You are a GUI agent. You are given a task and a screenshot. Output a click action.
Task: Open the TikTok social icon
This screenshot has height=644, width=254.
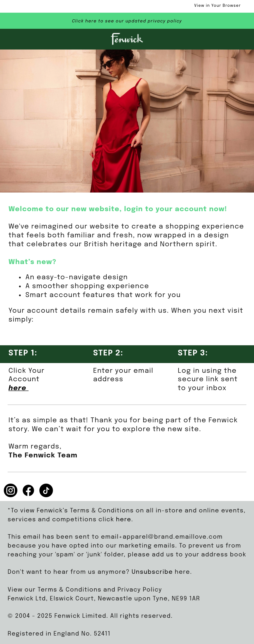[46, 490]
